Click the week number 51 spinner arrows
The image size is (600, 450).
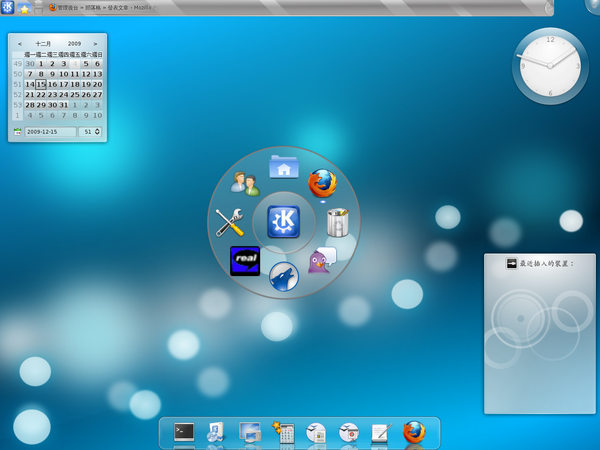97,132
